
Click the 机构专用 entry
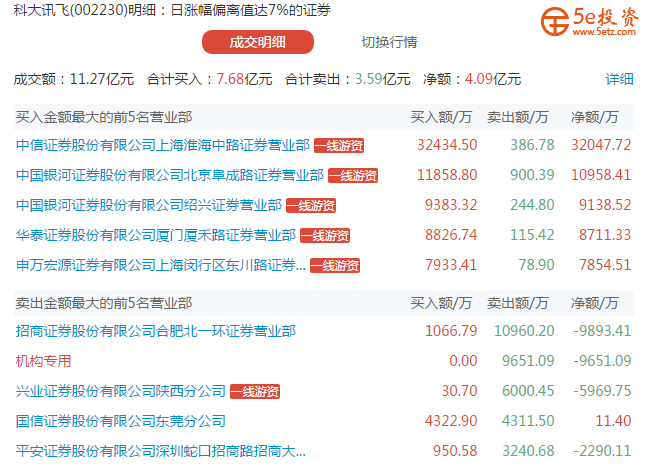tap(43, 361)
